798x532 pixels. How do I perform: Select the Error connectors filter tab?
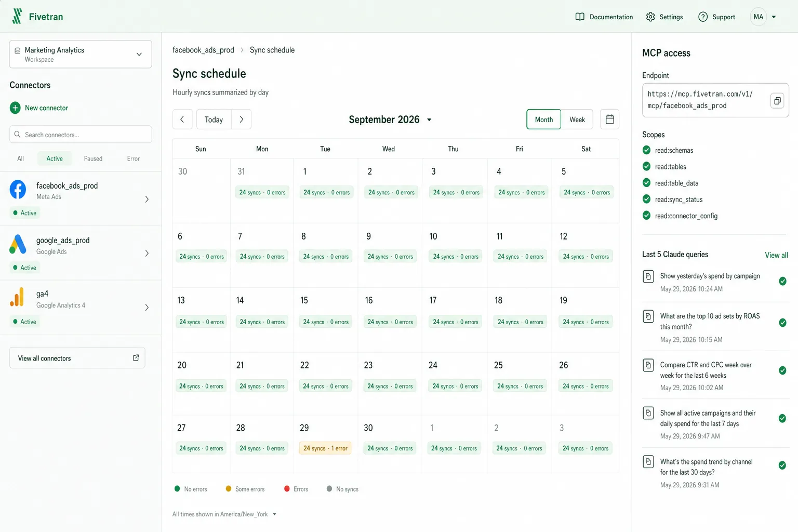(x=134, y=158)
